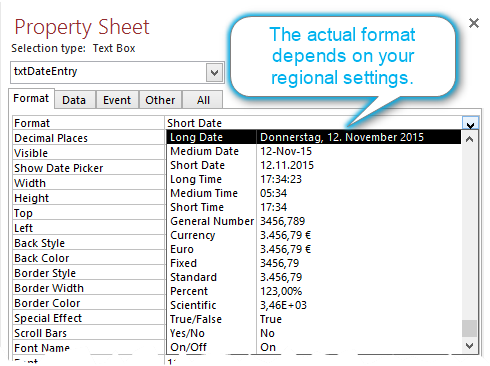The image size is (490, 366).
Task: Select the Back Style property
Action: (x=88, y=243)
